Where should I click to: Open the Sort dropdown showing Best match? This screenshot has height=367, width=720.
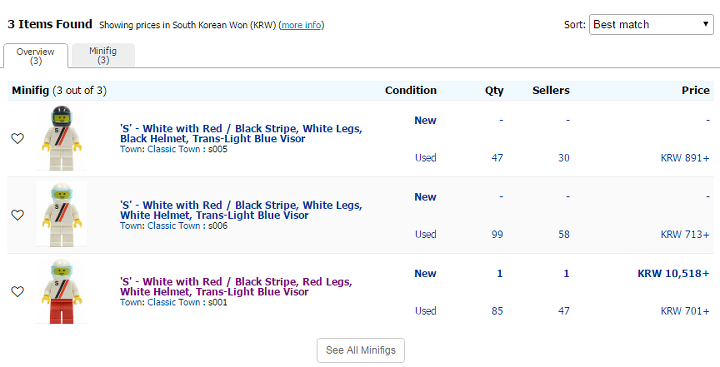651,24
